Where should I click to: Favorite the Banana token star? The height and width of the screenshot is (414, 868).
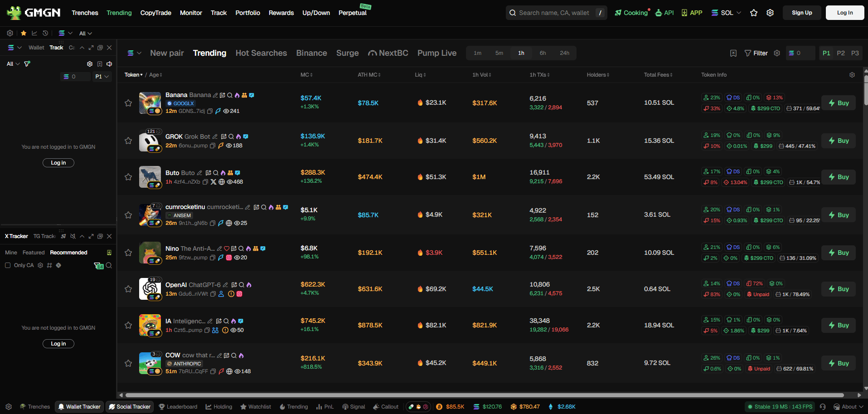[128, 103]
